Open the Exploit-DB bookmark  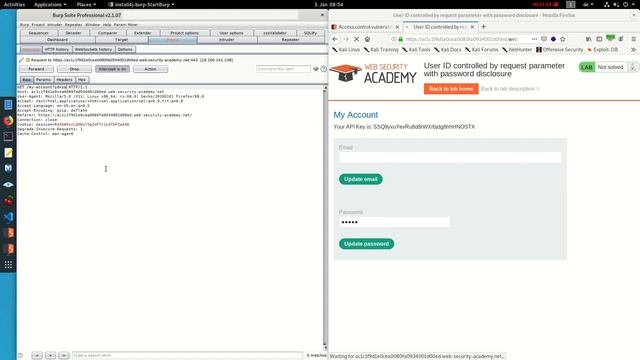coord(603,50)
